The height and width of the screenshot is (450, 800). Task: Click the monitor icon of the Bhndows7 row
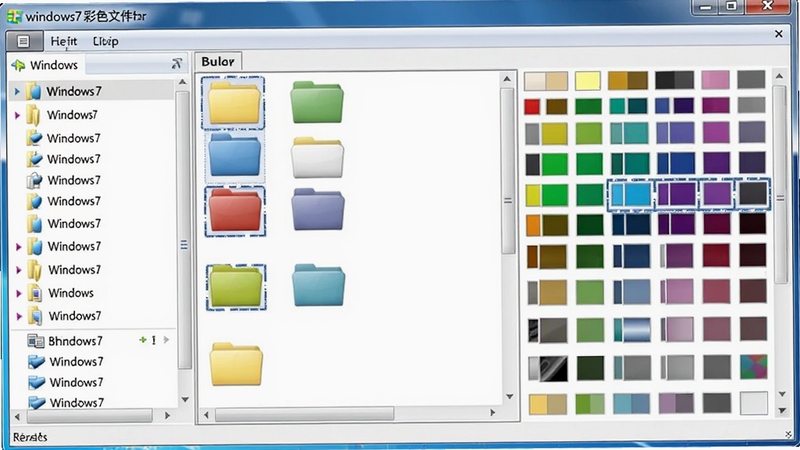click(36, 341)
